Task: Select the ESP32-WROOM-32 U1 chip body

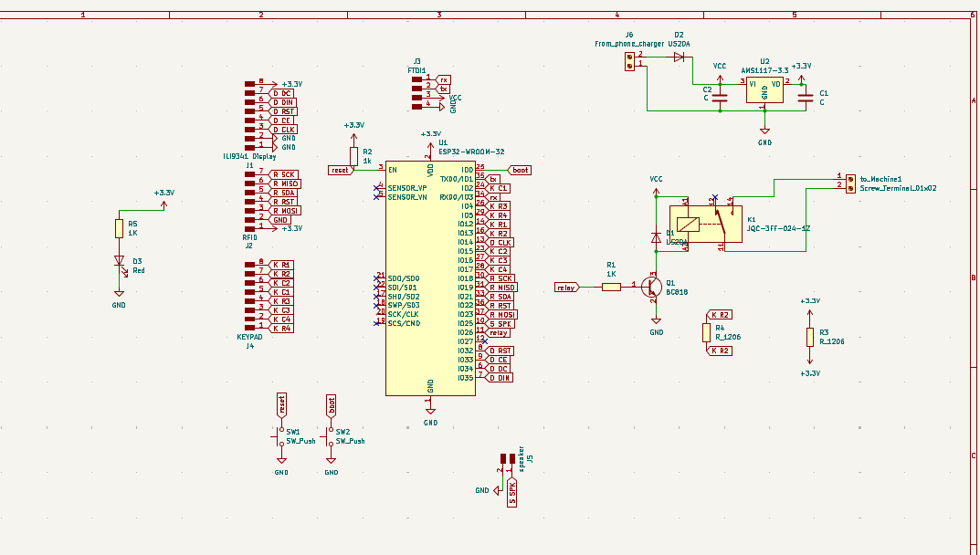Action: point(430,278)
